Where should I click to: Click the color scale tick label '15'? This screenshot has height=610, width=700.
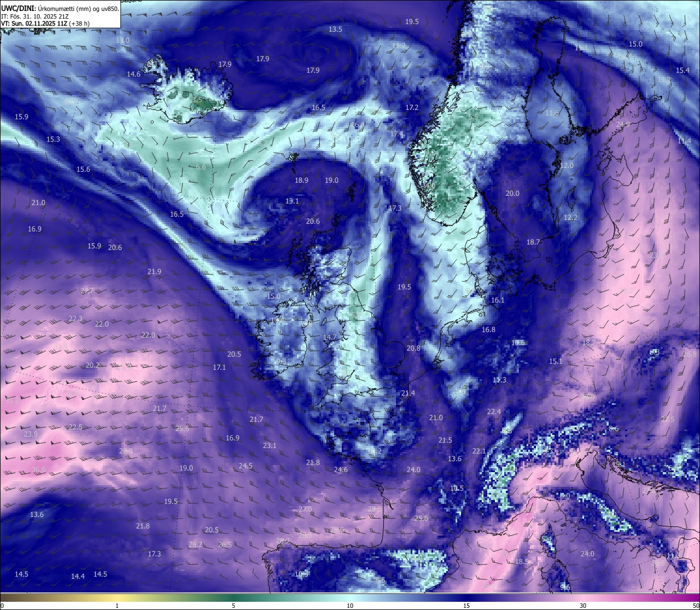[x=466, y=606]
